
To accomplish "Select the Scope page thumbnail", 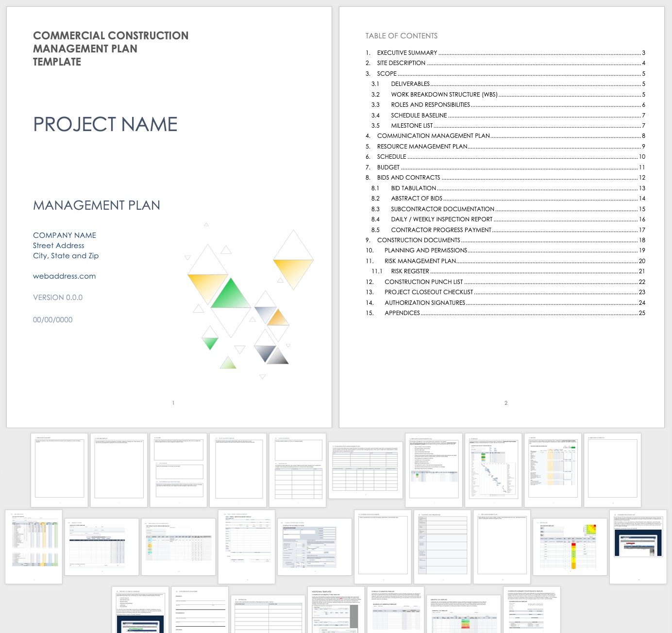I will (179, 470).
